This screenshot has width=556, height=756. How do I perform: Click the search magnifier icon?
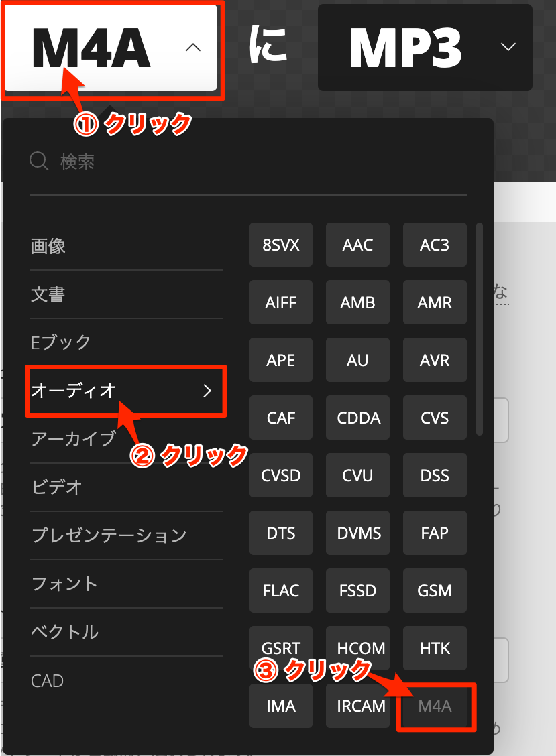[38, 161]
